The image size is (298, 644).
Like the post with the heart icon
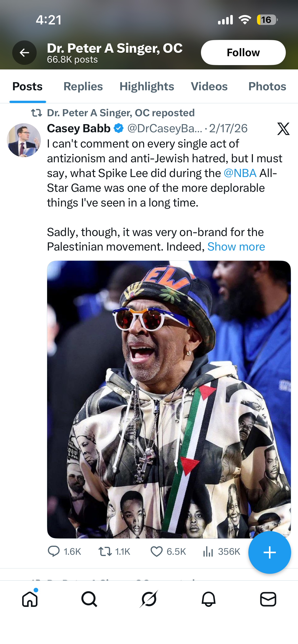(156, 551)
